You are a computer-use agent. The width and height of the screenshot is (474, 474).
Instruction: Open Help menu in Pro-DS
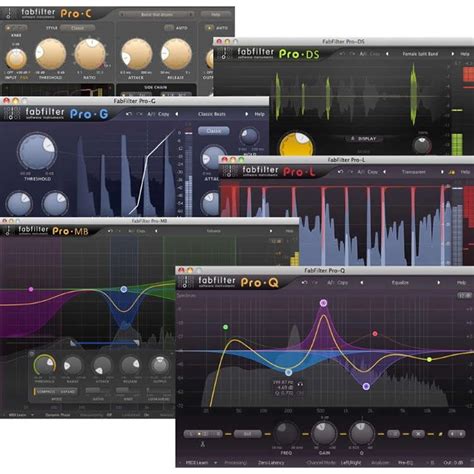coord(465,54)
